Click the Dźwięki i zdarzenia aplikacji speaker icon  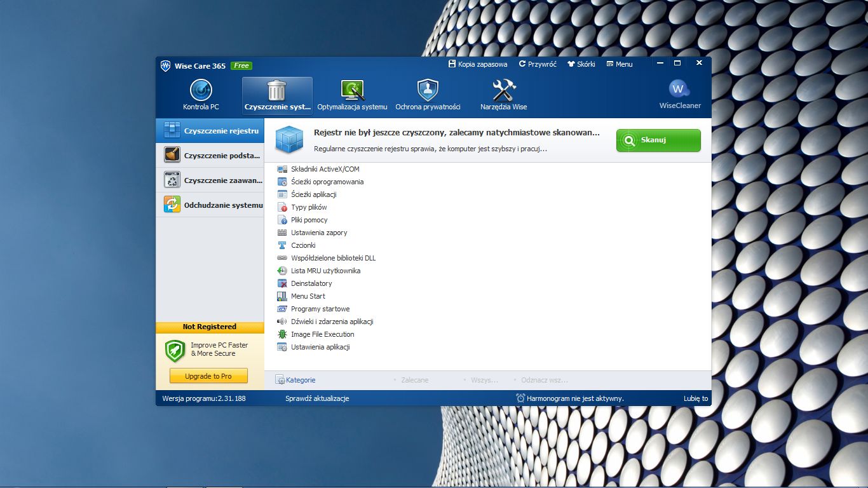point(282,322)
